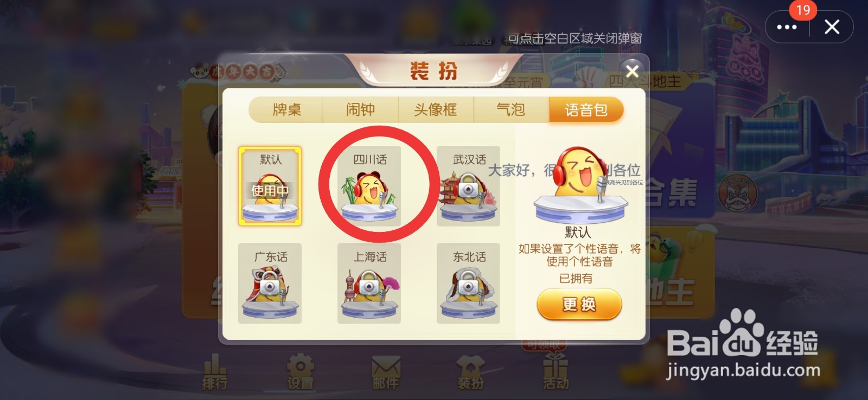The width and height of the screenshot is (868, 400).
Task: Choose the locked 广东话 voice pack
Action: pos(270,283)
